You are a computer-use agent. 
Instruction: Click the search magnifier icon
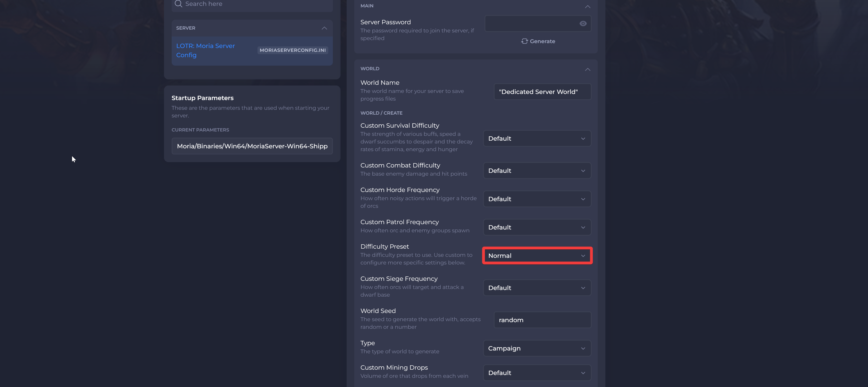coord(178,4)
